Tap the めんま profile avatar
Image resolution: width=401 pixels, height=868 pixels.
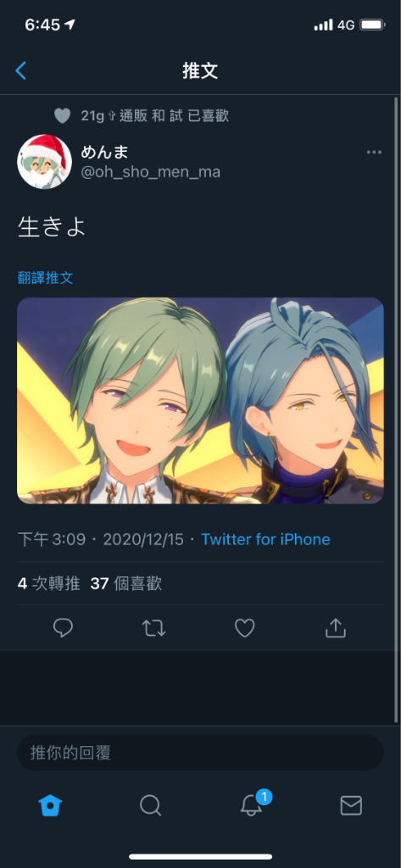pos(45,162)
